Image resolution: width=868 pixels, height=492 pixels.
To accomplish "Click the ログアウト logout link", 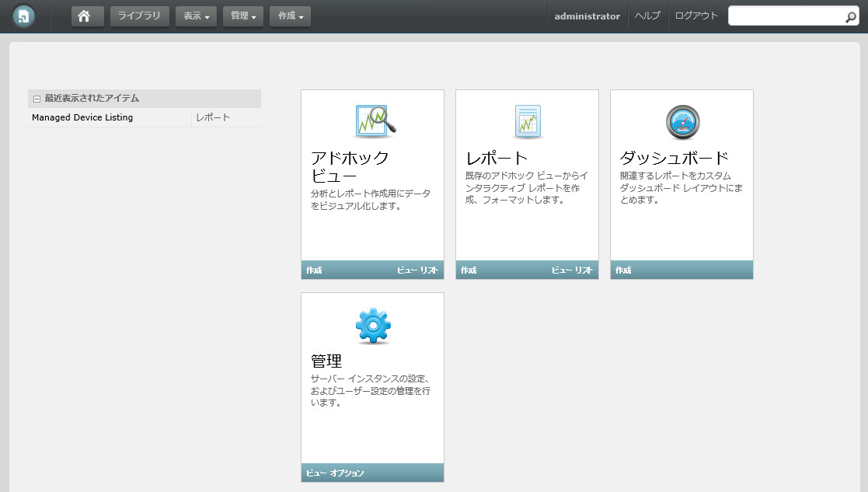I will (696, 16).
